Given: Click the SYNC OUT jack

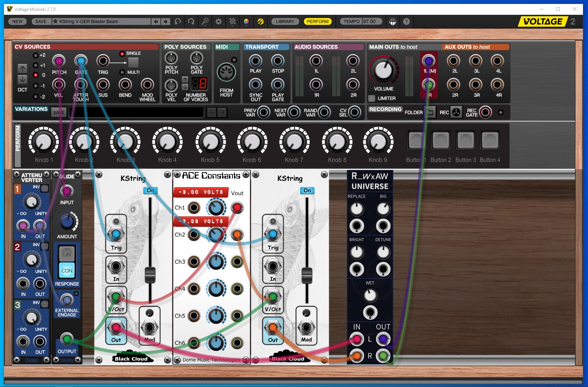Looking at the screenshot, I should coord(255,85).
